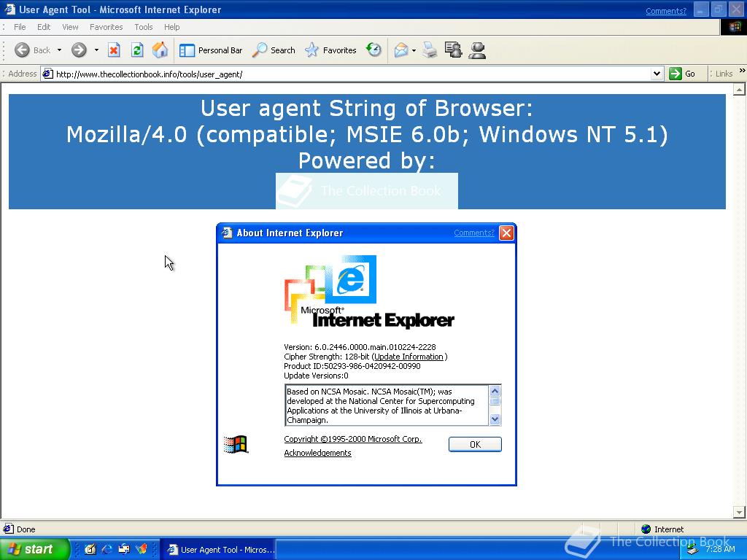This screenshot has width=747, height=560.
Task: Click the Print icon in toolbar
Action: 429,50
